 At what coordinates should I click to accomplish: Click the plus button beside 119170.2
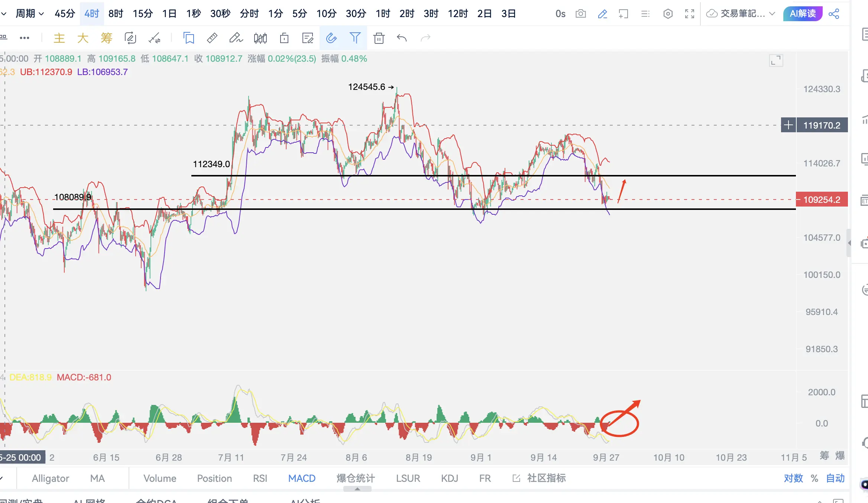(788, 125)
